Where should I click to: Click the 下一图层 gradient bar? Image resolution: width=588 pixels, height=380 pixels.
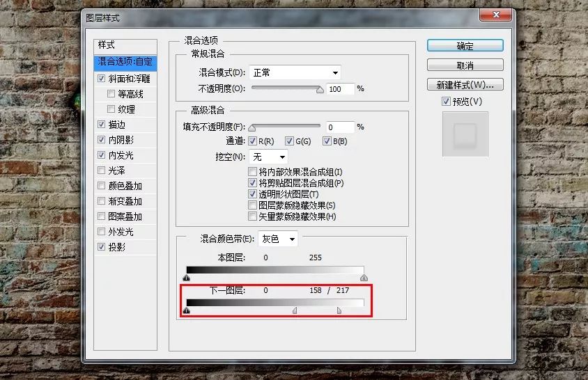(x=275, y=303)
